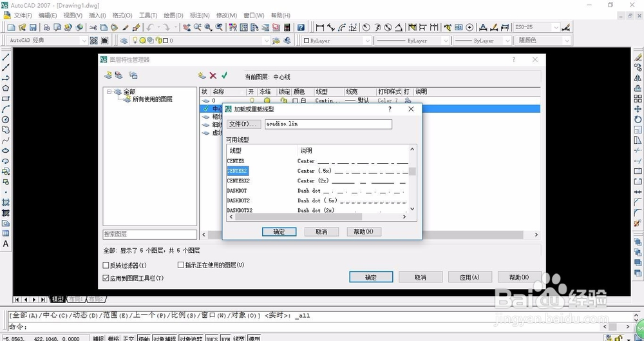The image size is (644, 341).
Task: Click the Linear dimension icon
Action: coord(319,28)
